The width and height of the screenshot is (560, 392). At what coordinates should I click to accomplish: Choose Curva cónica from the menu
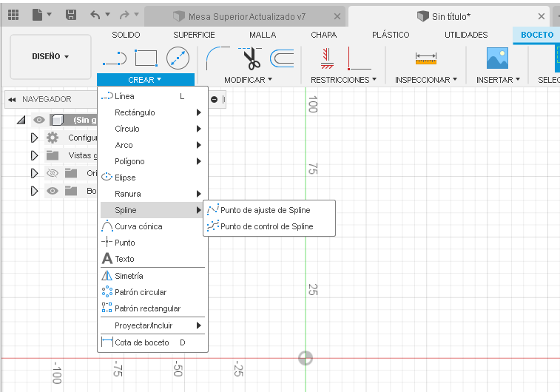(x=153, y=226)
